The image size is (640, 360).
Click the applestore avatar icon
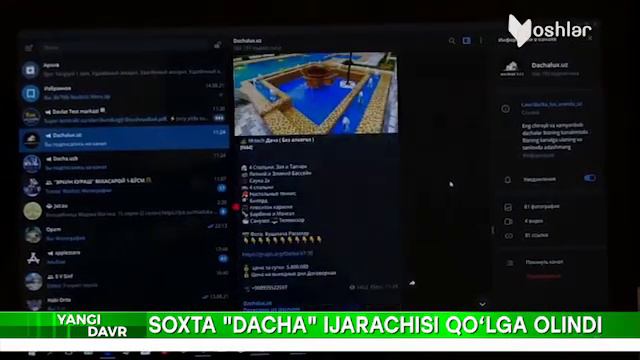coord(33,258)
